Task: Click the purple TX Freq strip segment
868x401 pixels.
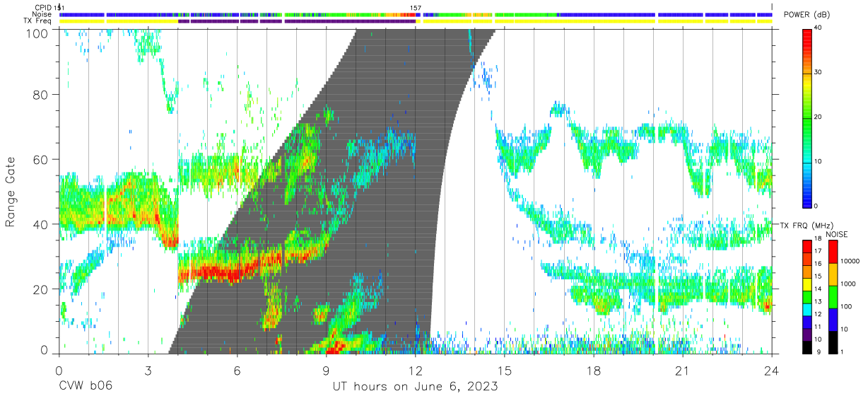Action: 297,21
